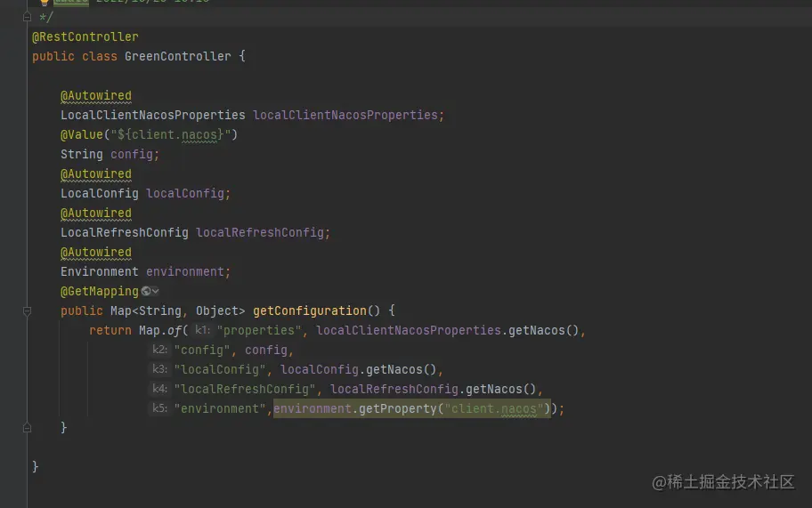Click the @Autowired above Environment
The width and height of the screenshot is (812, 508).
[x=96, y=253]
